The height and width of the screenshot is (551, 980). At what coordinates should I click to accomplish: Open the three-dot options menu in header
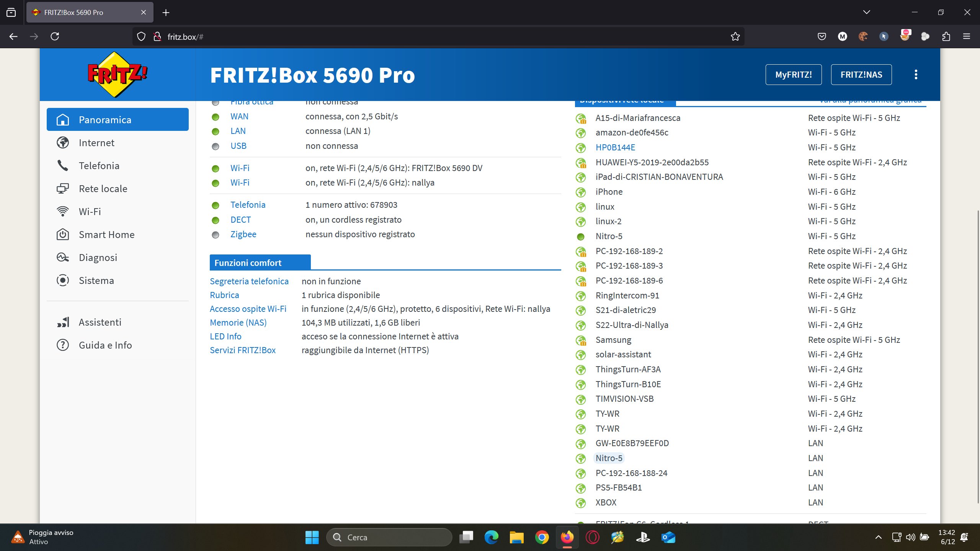916,75
